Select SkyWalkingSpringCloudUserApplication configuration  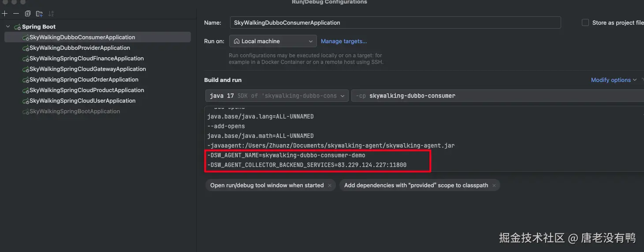(x=82, y=101)
